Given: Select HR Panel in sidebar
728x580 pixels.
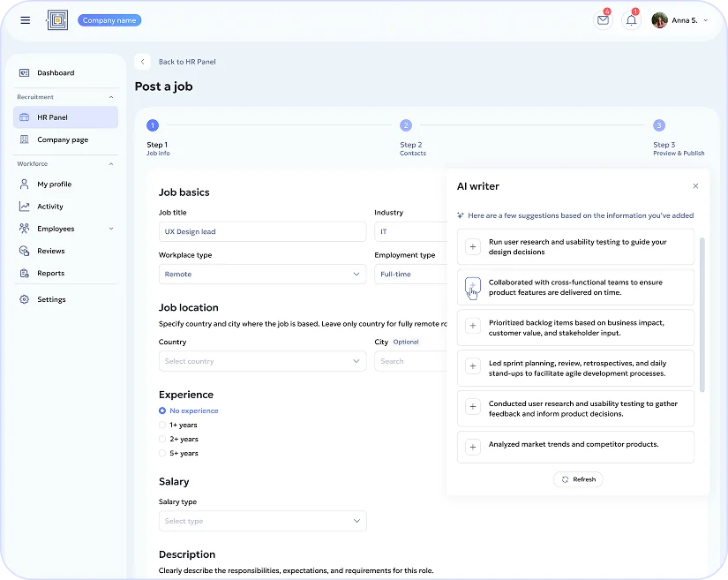Looking at the screenshot, I should [65, 117].
